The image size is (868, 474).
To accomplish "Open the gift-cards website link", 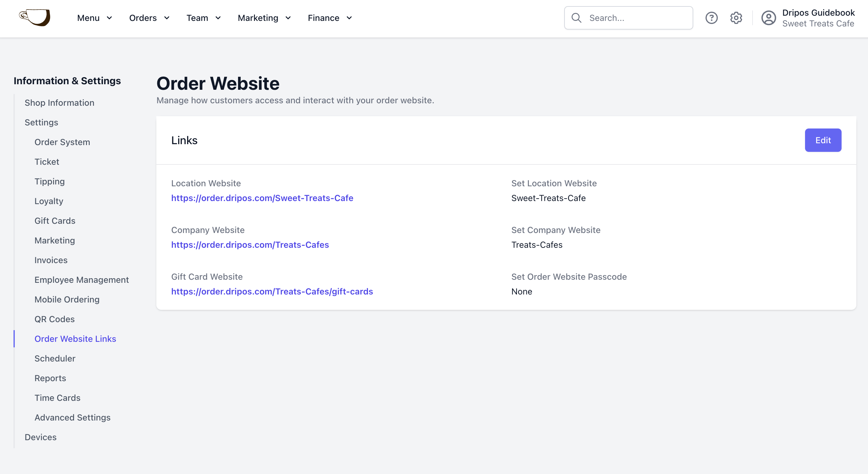I will (x=272, y=291).
